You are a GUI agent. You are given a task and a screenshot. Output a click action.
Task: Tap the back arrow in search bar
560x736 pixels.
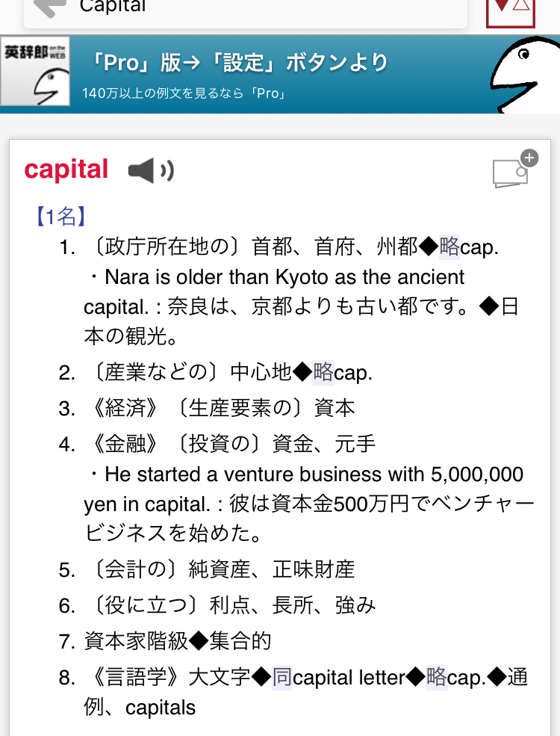pyautogui.click(x=50, y=7)
